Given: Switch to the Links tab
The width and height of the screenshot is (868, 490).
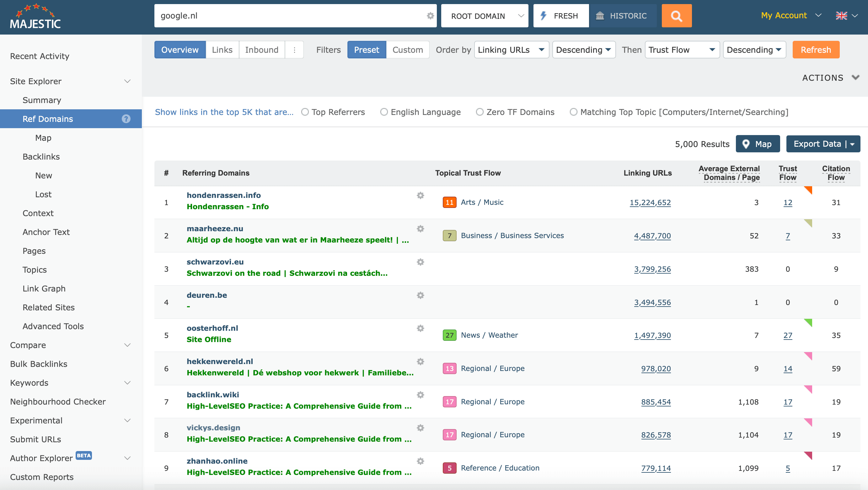Looking at the screenshot, I should tap(222, 50).
